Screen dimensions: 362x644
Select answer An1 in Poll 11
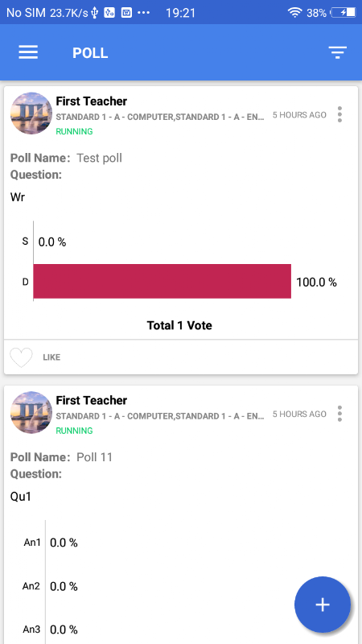(x=32, y=543)
